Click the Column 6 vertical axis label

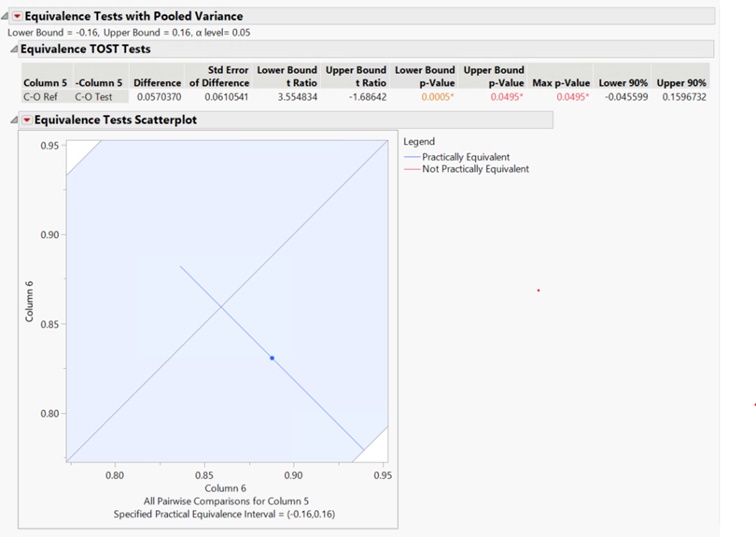click(30, 302)
